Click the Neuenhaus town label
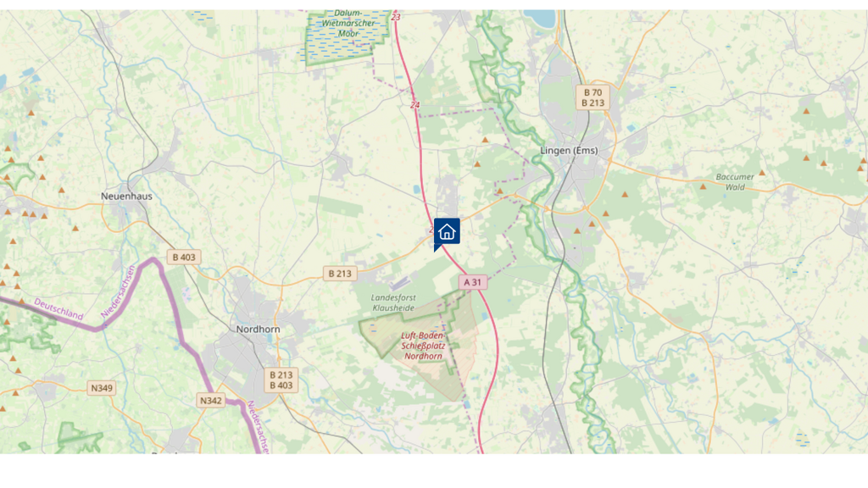This screenshot has width=868, height=488. [x=126, y=196]
